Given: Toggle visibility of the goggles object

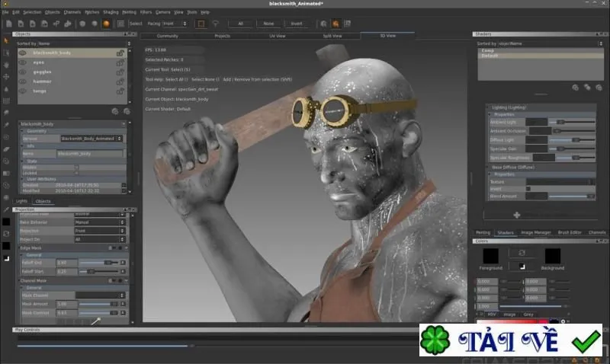Looking at the screenshot, I should tap(23, 72).
